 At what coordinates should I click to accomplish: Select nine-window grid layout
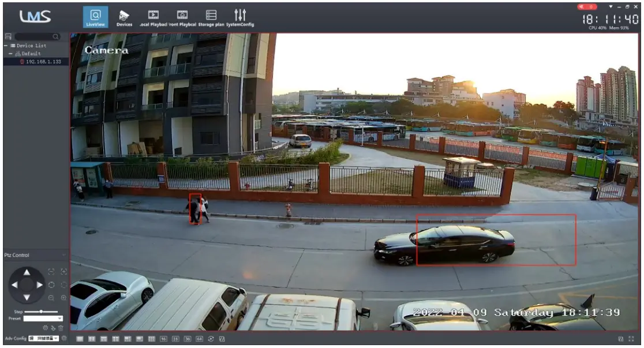152,339
